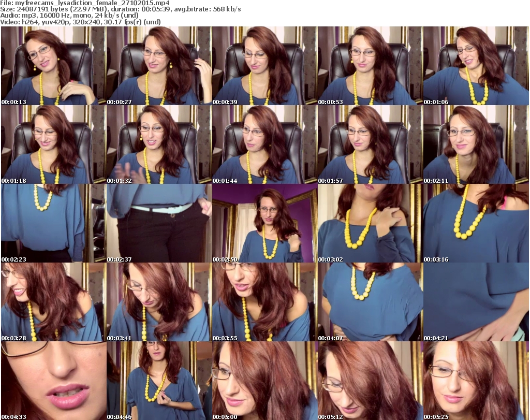The width and height of the screenshot is (530, 420).
Task: Pick the frame timestamped 00:02:23
Action: pos(53,223)
